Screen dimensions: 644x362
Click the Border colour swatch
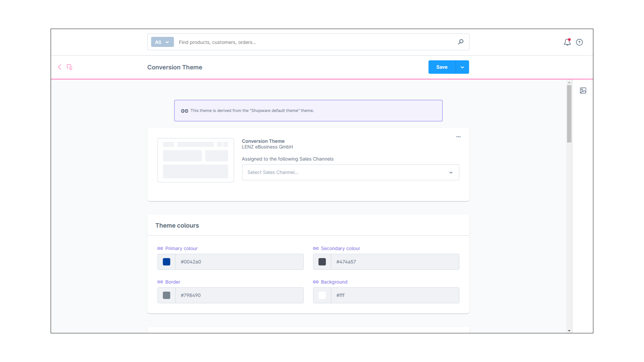pyautogui.click(x=166, y=295)
